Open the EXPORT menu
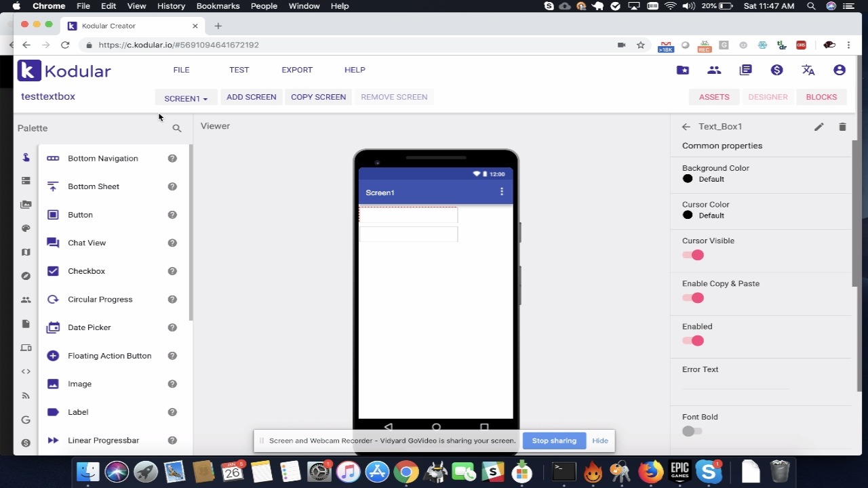This screenshot has width=868, height=488. (297, 70)
